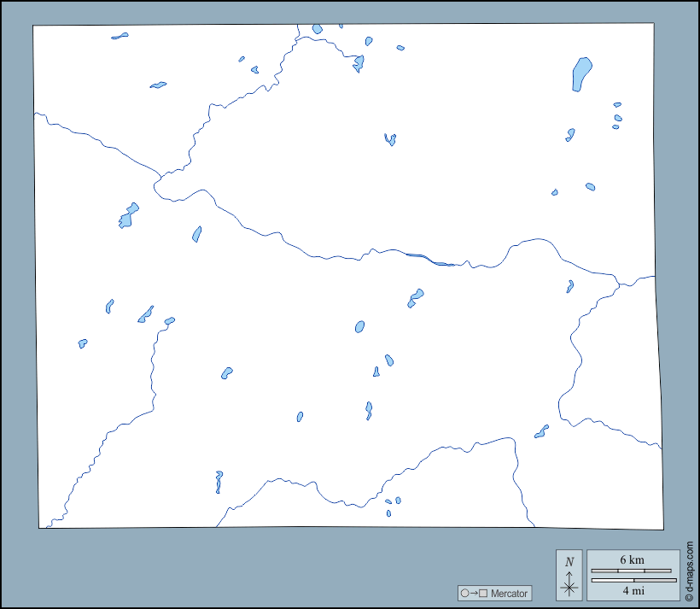Image resolution: width=700 pixels, height=609 pixels.
Task: Click the Mercator projection label
Action: [x=509, y=594]
